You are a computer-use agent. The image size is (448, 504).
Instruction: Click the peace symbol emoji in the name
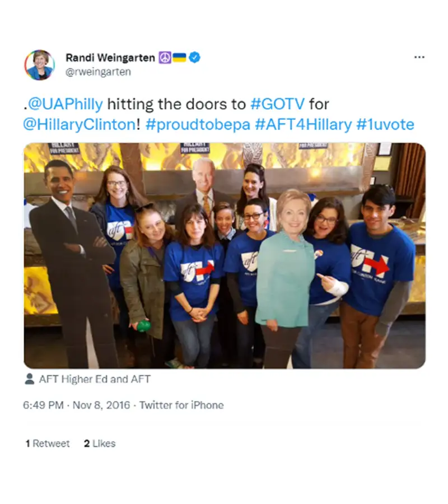click(x=165, y=58)
